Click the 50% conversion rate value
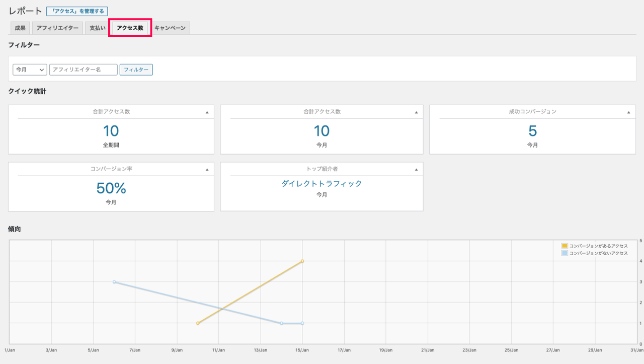 [111, 188]
